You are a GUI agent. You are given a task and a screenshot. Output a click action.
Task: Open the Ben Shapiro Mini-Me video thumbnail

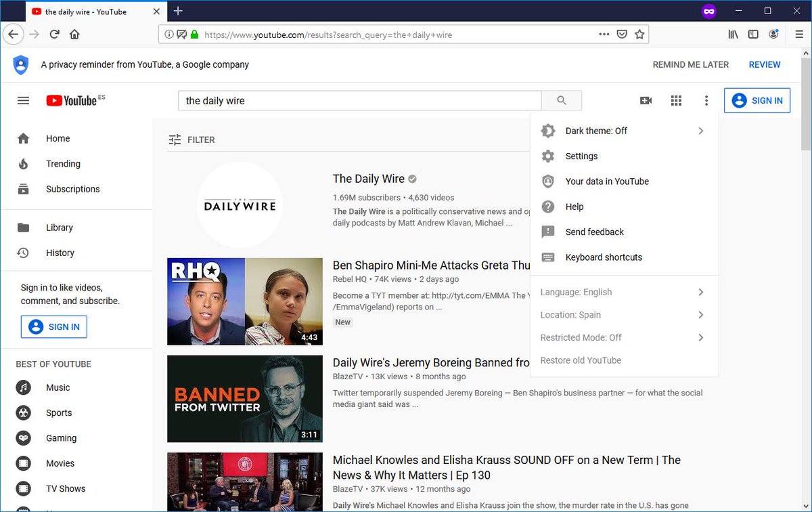(x=245, y=301)
